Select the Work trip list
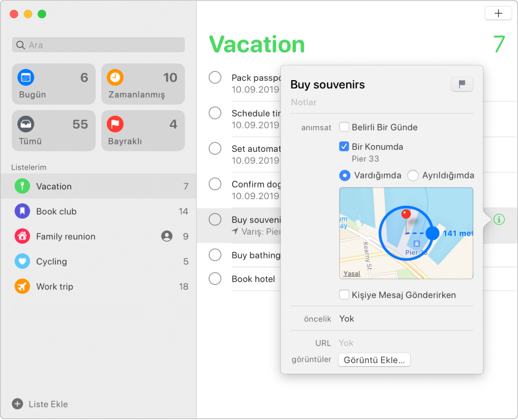 click(98, 286)
